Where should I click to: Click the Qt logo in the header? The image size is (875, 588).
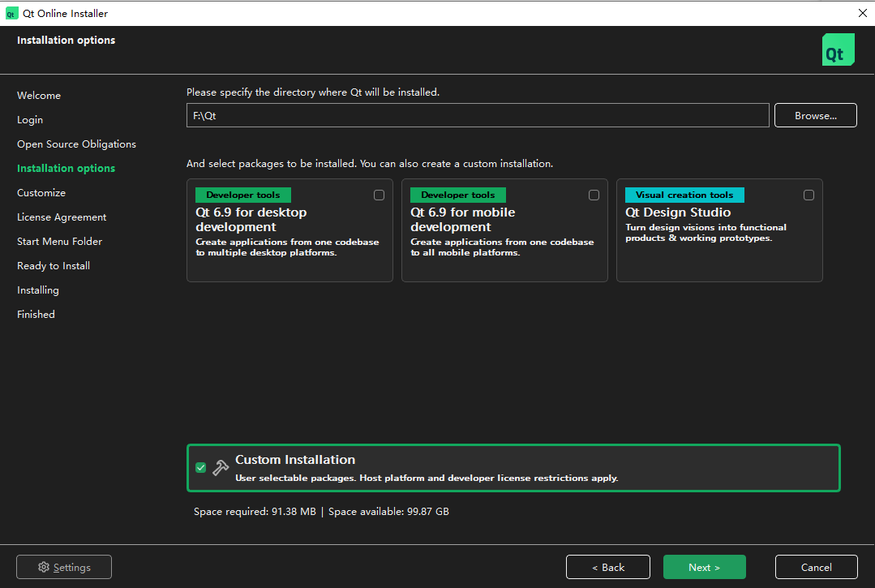pos(838,50)
